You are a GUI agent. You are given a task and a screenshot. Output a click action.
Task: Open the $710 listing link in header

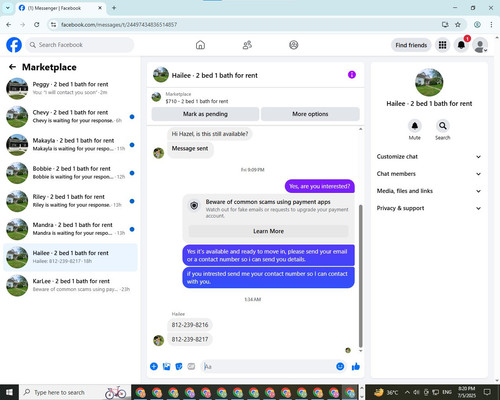197,101
